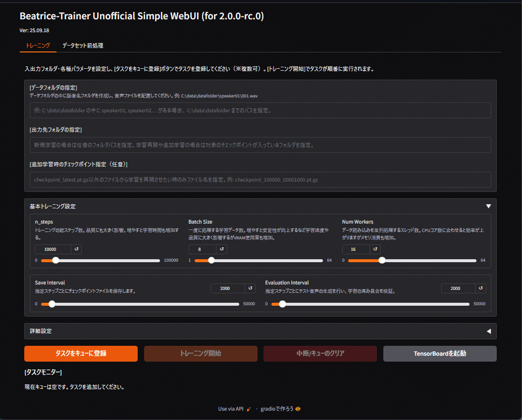Screen dimensions: 522x420
Task: Click the 'Beatrice-Trainer Unofficial Simple WebUI' title
Action: click(x=142, y=16)
